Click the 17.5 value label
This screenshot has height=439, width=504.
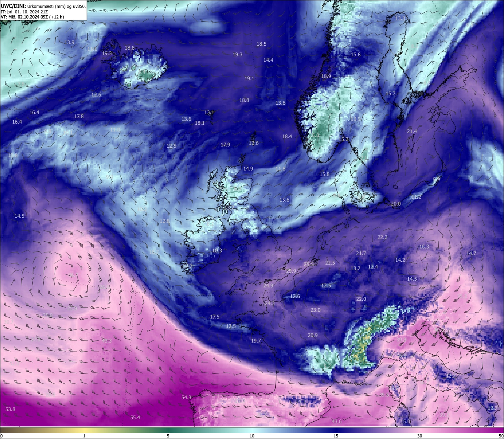215,317
